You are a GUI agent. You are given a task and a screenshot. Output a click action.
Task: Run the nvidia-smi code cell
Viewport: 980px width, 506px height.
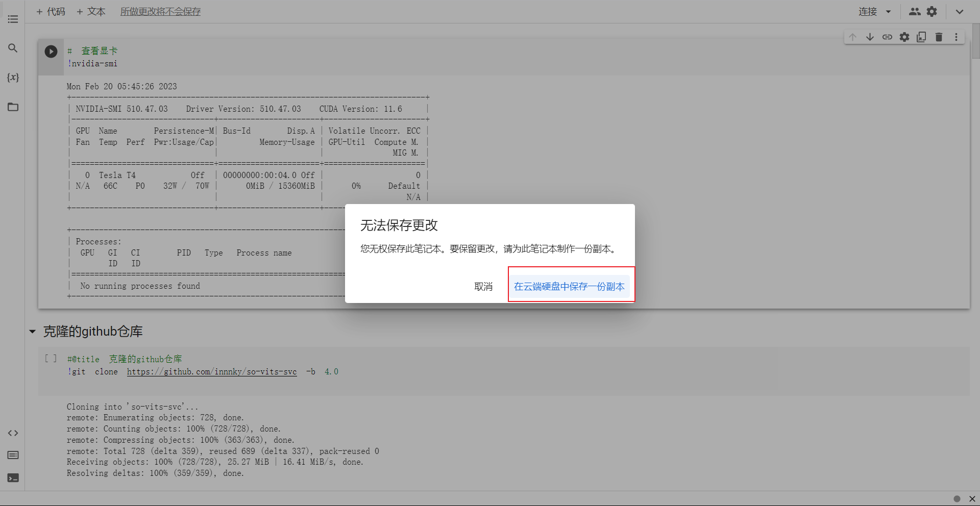point(51,52)
